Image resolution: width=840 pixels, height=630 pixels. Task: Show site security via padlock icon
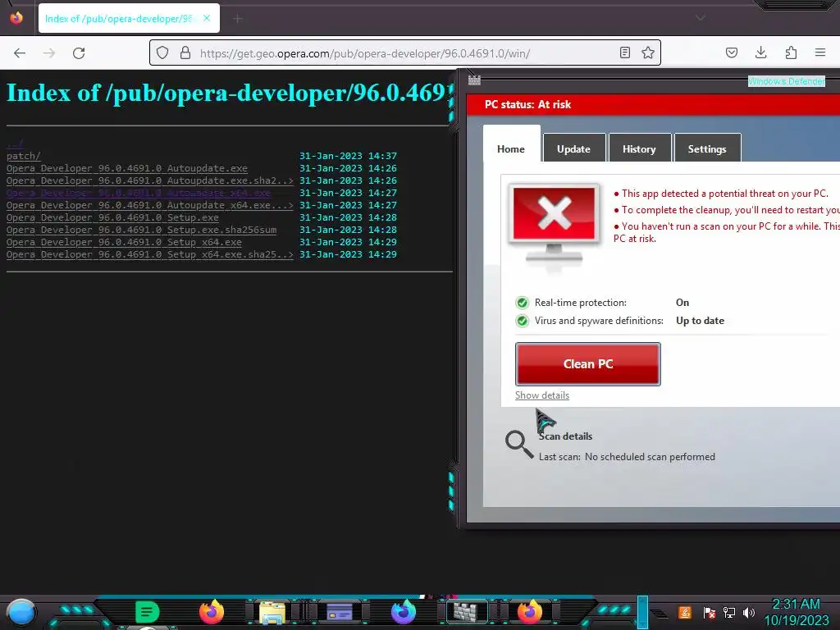(185, 52)
